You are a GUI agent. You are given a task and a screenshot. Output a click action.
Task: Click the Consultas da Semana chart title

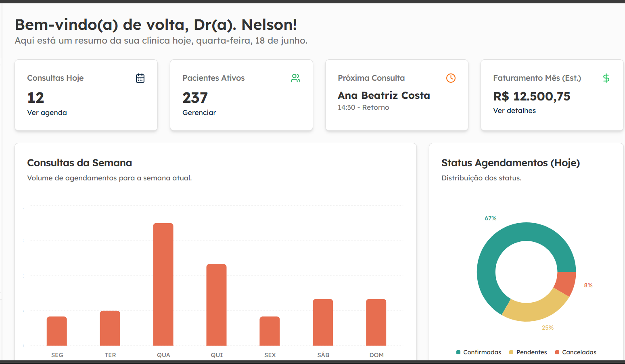point(79,163)
